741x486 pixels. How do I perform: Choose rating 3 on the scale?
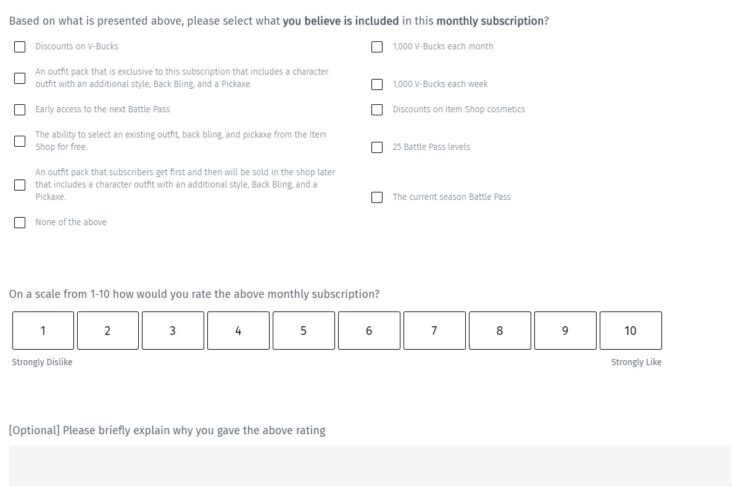[x=173, y=330]
